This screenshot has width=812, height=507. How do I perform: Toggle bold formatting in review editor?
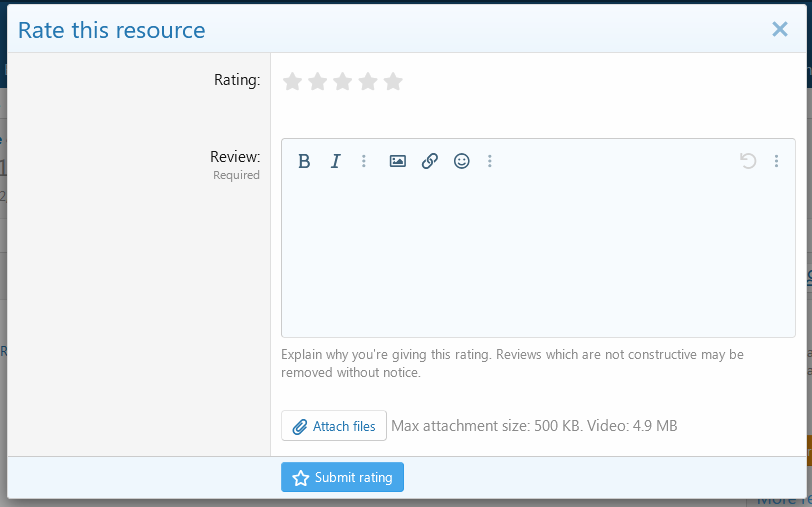pos(304,161)
